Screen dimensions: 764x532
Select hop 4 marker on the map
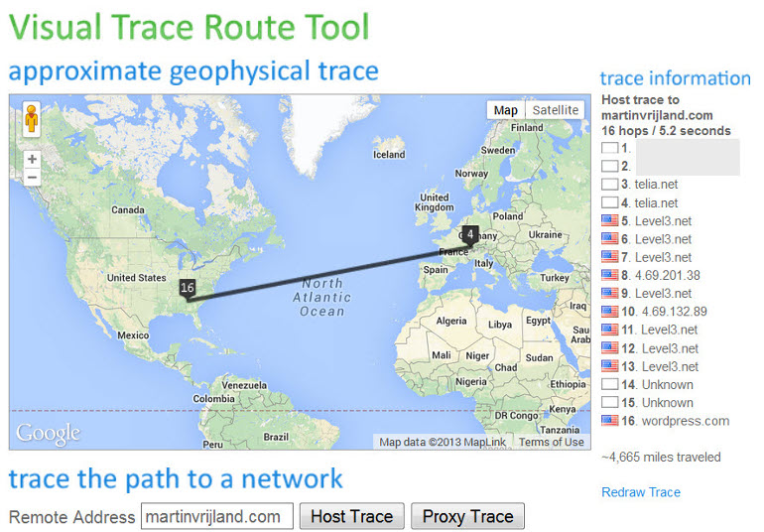470,236
